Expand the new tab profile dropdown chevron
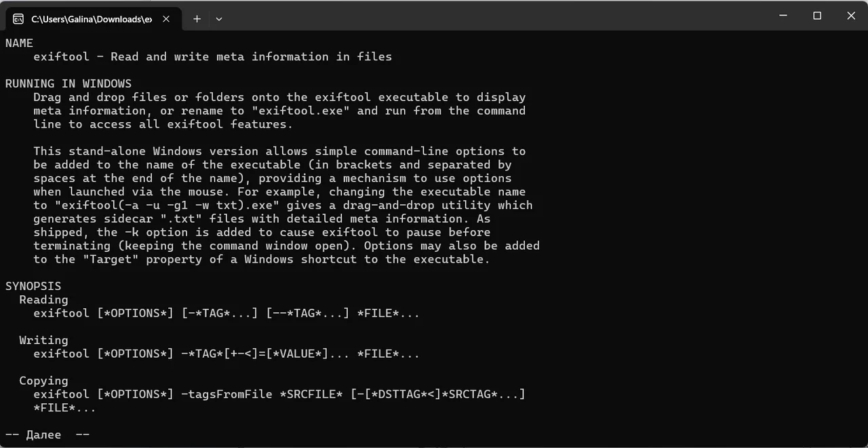 coord(219,19)
